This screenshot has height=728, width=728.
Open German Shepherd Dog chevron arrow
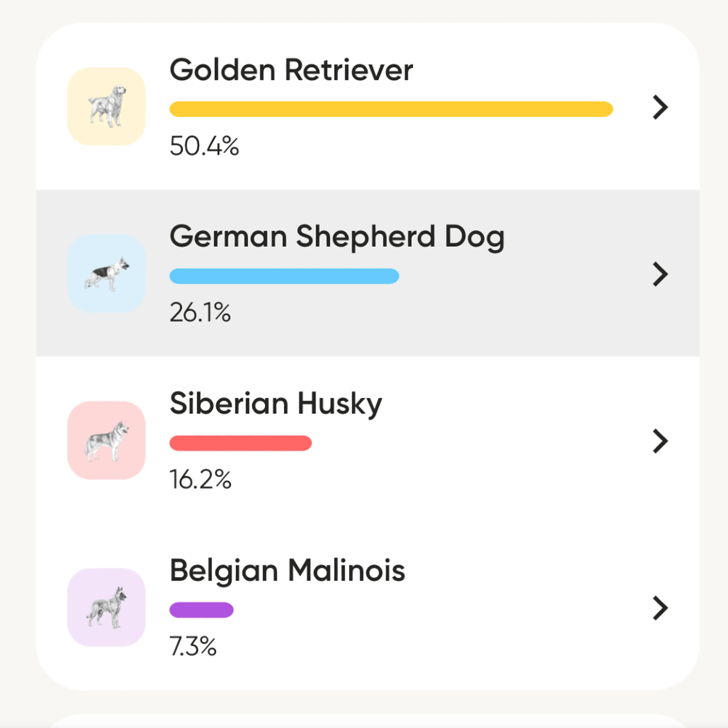click(x=660, y=274)
